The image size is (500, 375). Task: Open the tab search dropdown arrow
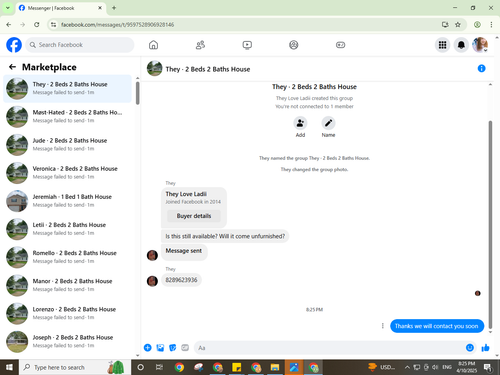coord(7,8)
